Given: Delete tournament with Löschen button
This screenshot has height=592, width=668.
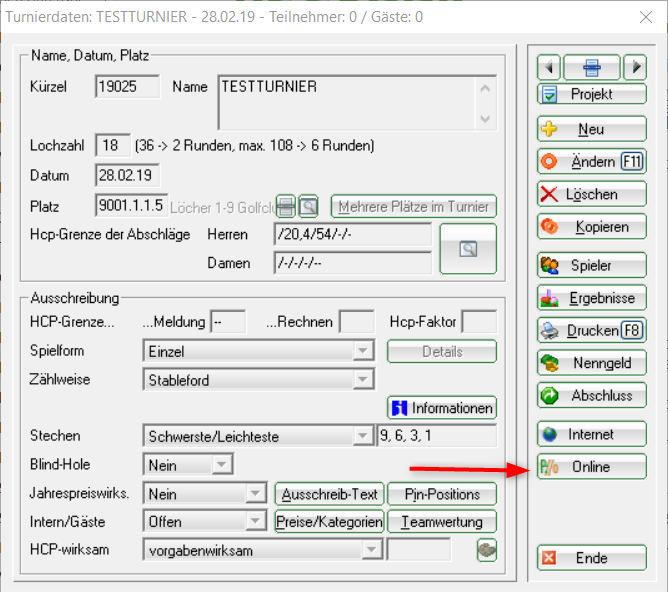Looking at the screenshot, I should click(592, 195).
